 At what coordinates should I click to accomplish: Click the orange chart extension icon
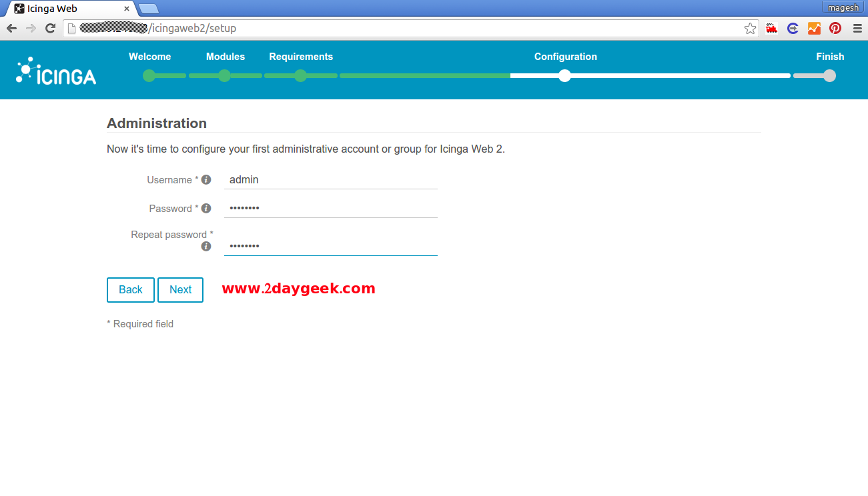click(x=814, y=28)
